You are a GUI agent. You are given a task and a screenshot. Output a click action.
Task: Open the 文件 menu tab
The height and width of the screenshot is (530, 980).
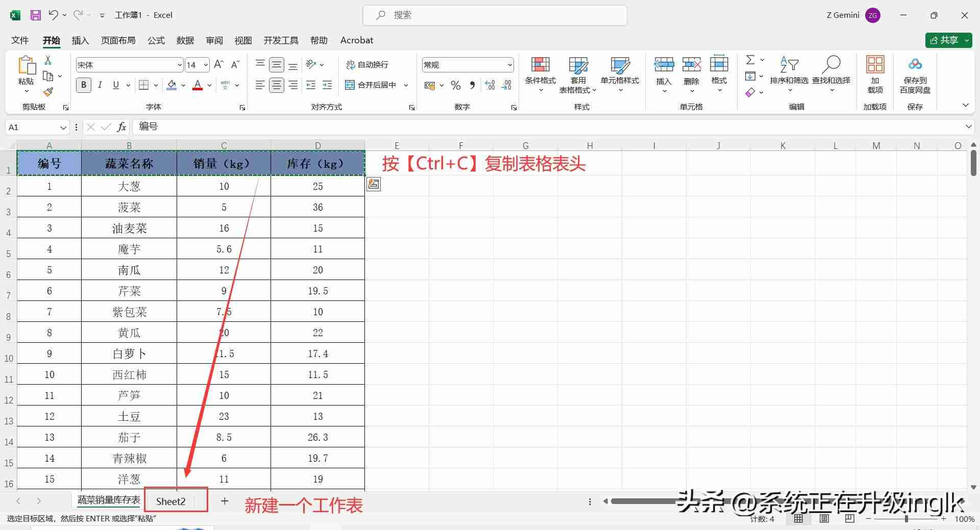pyautogui.click(x=20, y=40)
